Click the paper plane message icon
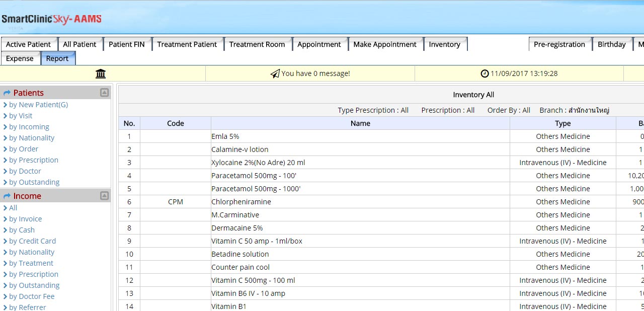 (275, 74)
